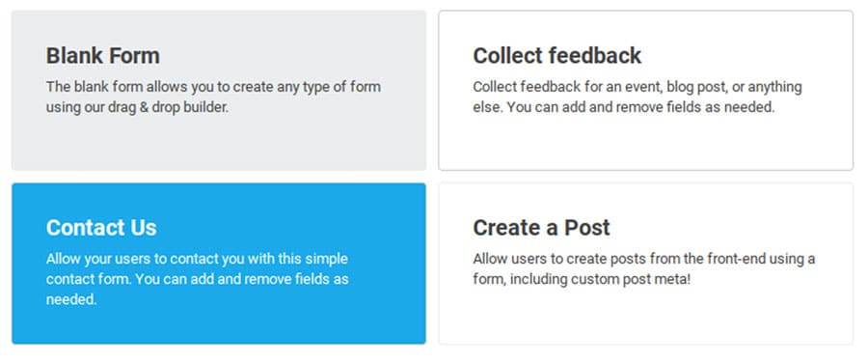Viewport: 868px width, 364px height.
Task: Choose the Collect feedback template card
Action: tap(645, 91)
